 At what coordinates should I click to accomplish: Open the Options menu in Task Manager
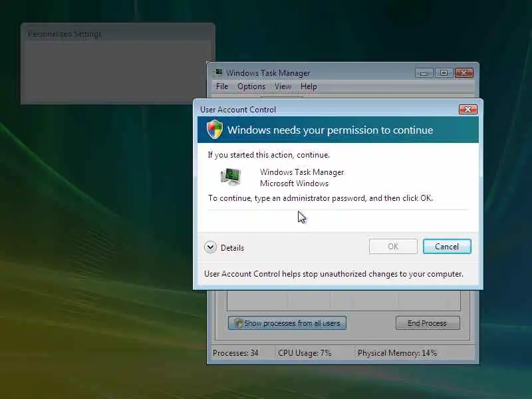click(251, 86)
